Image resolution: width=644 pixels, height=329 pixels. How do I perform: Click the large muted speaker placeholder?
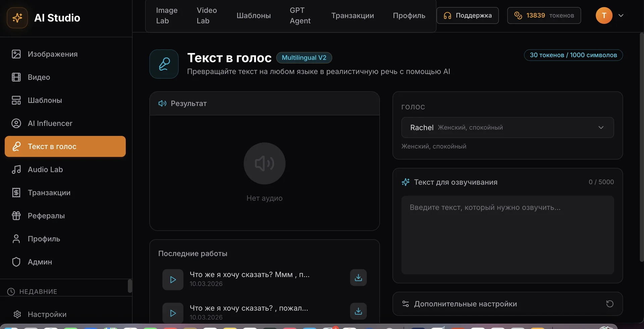point(264,163)
